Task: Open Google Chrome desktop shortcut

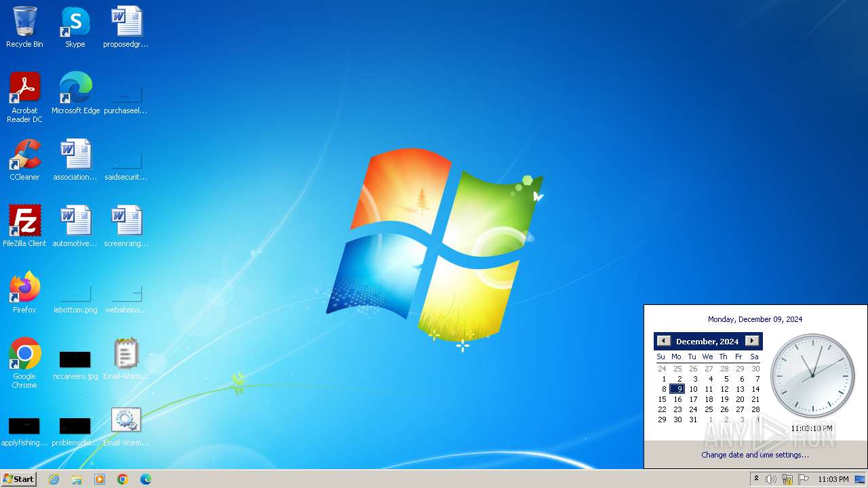Action: pyautogui.click(x=24, y=363)
